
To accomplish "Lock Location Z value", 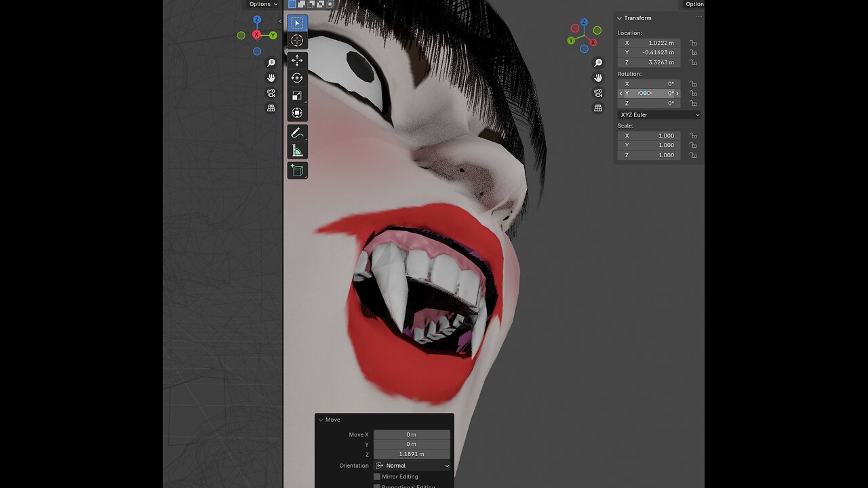I will click(693, 62).
